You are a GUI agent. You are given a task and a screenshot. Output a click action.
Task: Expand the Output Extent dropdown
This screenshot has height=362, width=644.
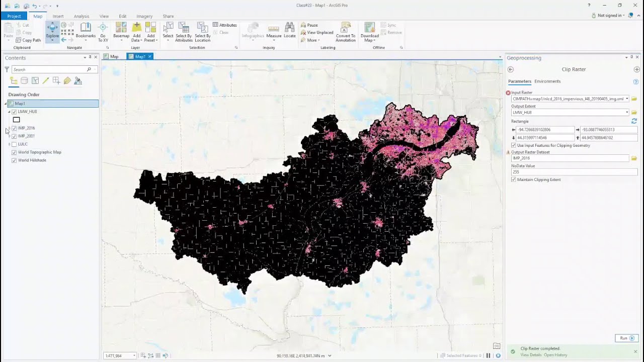click(x=627, y=113)
